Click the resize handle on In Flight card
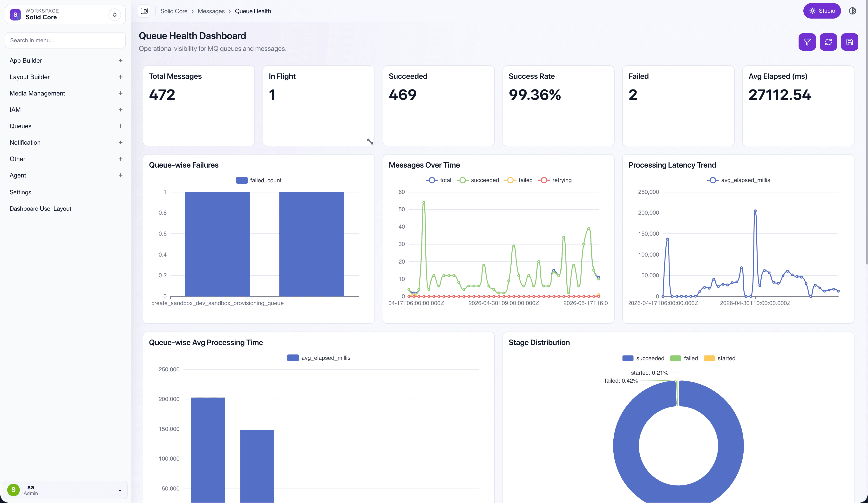 [370, 141]
